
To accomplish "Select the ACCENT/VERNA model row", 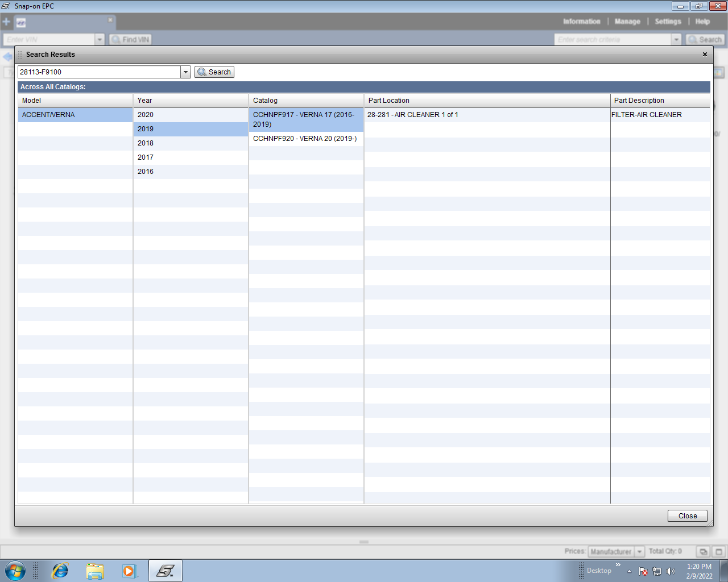I will click(x=75, y=115).
